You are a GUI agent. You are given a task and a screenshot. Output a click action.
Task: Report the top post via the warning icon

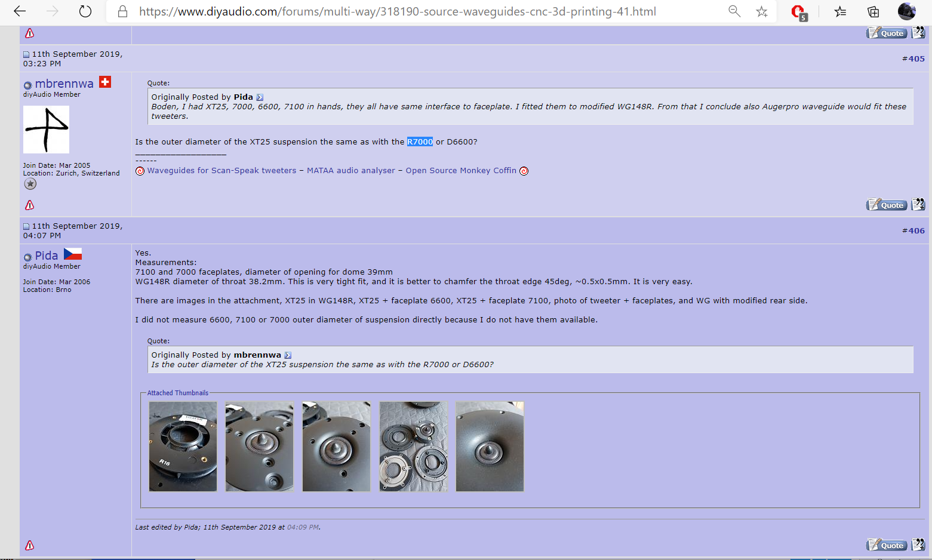29,33
